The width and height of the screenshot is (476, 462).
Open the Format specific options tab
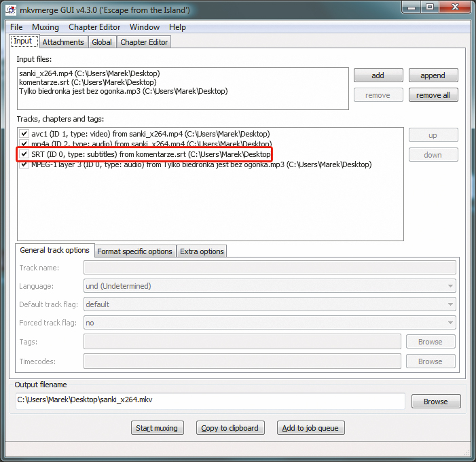pyautogui.click(x=134, y=251)
